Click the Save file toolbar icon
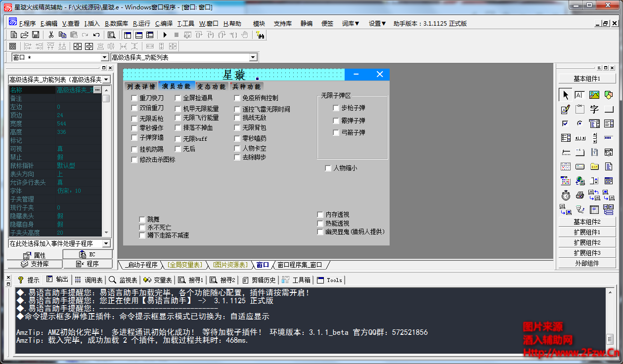Screen dimensions: 623x364 point(36,35)
